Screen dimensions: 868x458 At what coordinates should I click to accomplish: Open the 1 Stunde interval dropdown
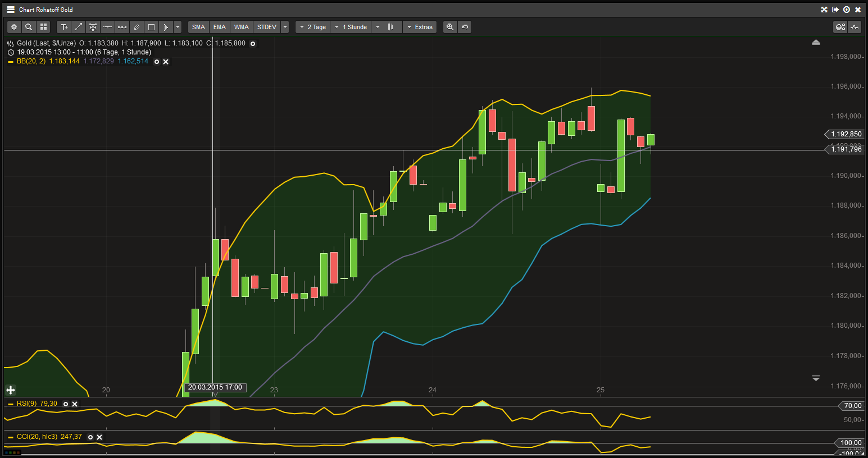(x=351, y=26)
